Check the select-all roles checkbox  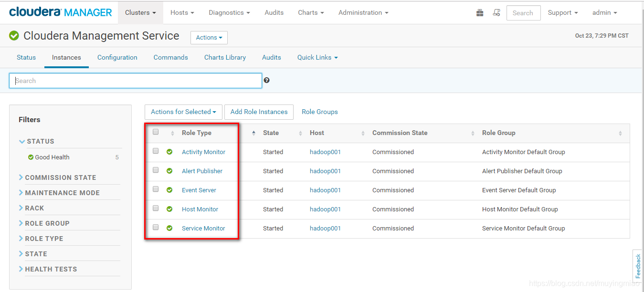click(156, 132)
